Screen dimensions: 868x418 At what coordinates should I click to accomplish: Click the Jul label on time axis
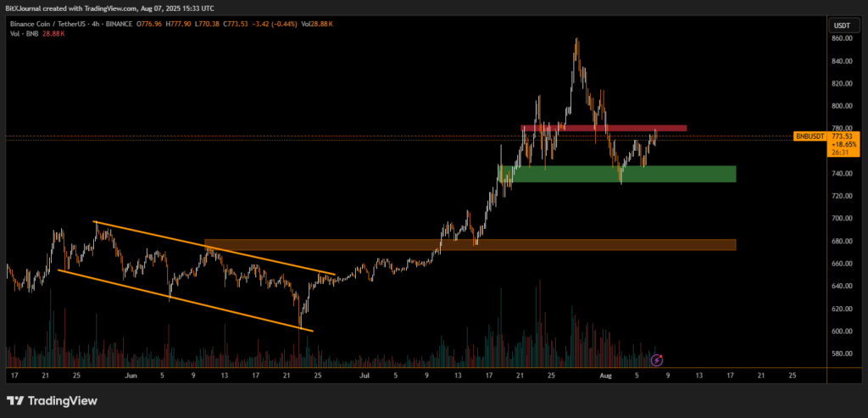364,373
